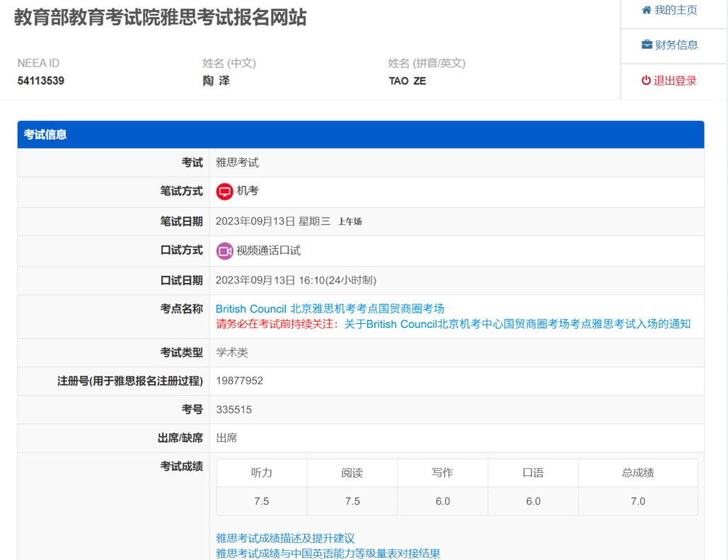Screen dimensions: 728x560
Task: Select 退出登录 to log out
Action: 669,81
